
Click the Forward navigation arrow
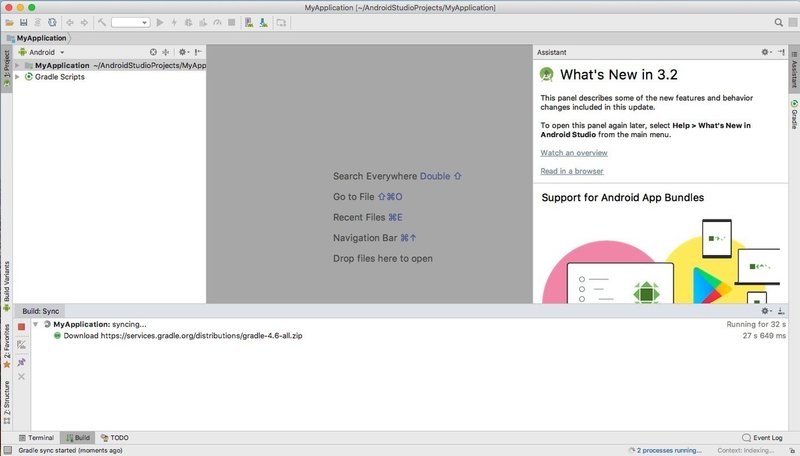click(84, 22)
